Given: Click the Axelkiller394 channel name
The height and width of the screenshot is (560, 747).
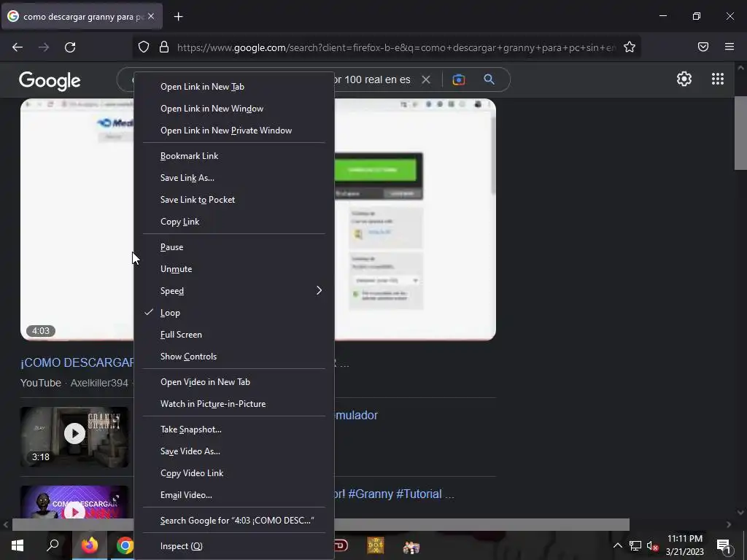Looking at the screenshot, I should (x=99, y=383).
